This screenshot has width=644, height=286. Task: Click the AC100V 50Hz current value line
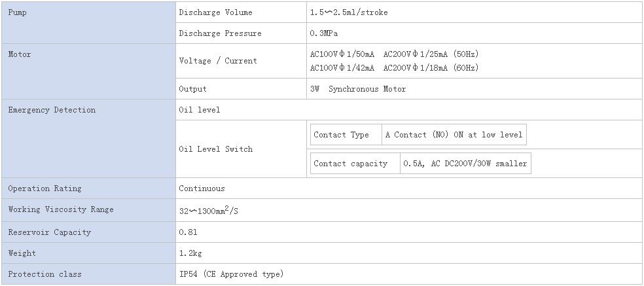click(394, 54)
